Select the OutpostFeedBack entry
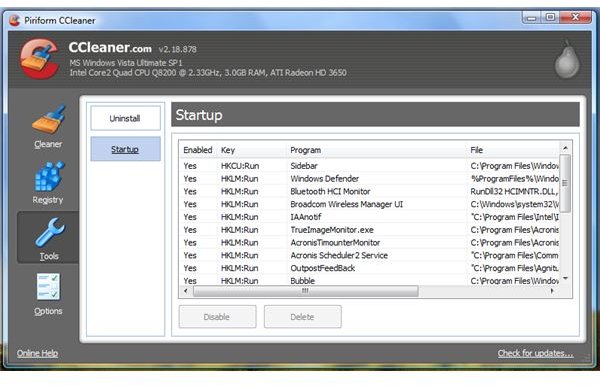 coord(369,268)
